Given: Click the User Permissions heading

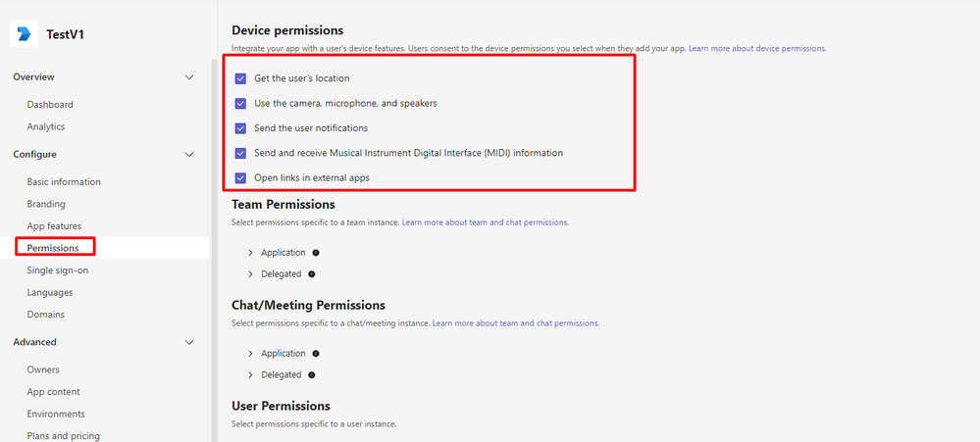Looking at the screenshot, I should point(281,406).
